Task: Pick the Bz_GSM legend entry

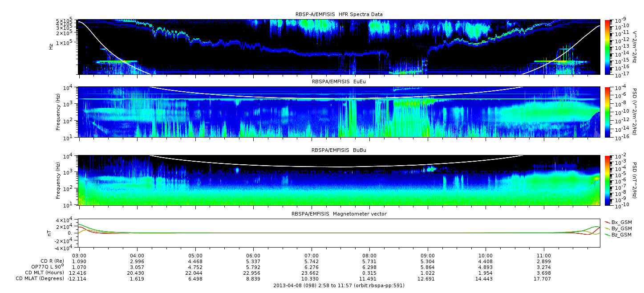Action: pyautogui.click(x=621, y=235)
